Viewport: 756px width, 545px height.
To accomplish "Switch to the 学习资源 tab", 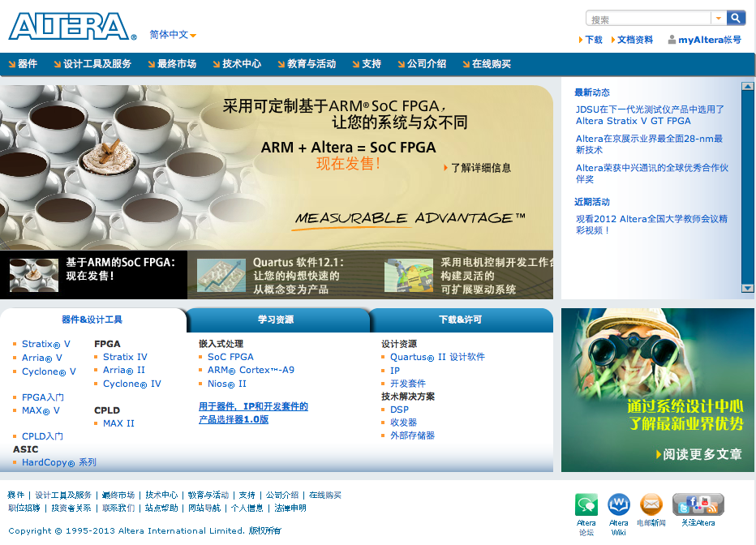I will tap(276, 320).
